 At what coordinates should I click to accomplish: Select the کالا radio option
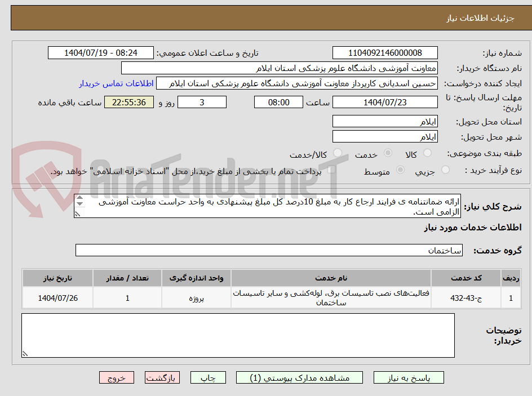(428, 152)
